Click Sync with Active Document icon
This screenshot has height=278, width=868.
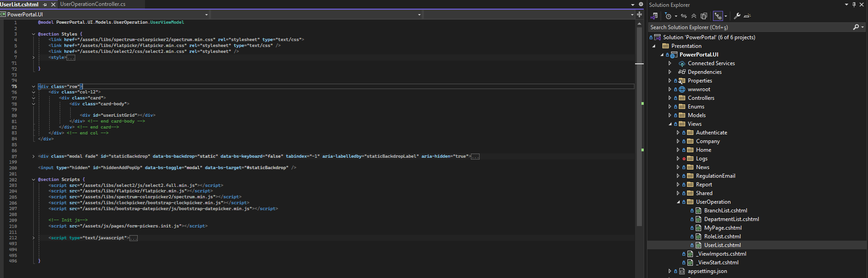pos(684,16)
